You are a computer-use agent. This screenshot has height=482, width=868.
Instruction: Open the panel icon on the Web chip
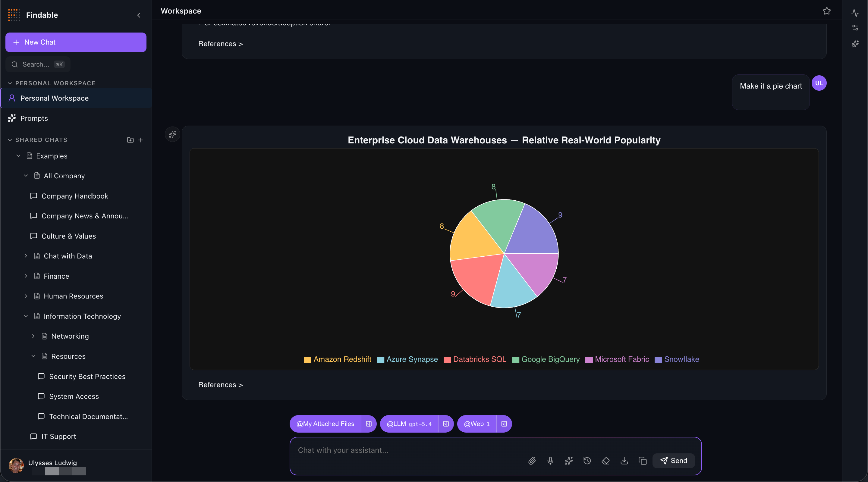504,424
